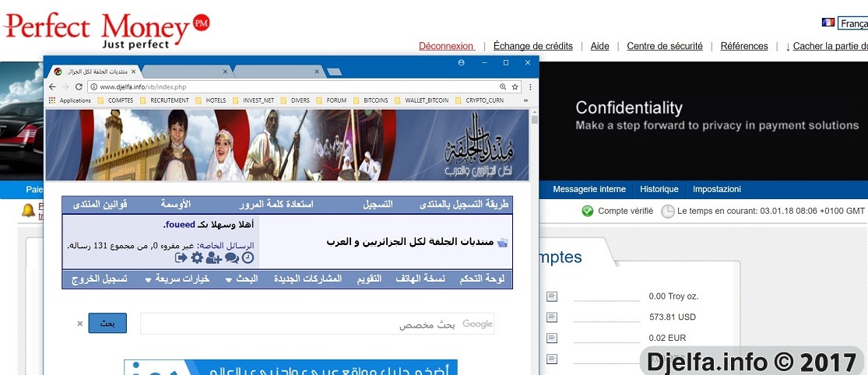Open the Chrome three-dot menu
This screenshot has width=868, height=375.
[530, 87]
